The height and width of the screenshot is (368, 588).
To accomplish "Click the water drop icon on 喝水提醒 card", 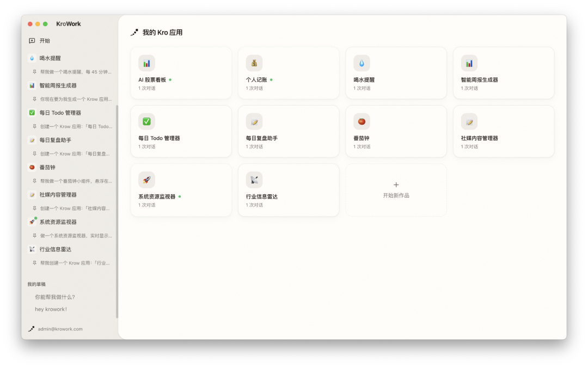I will [x=362, y=63].
